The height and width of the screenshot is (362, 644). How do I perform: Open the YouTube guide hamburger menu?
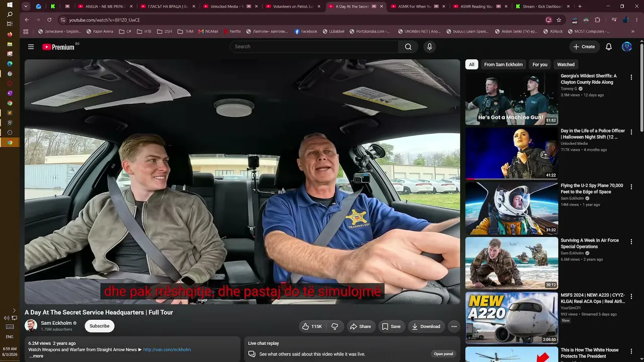pyautogui.click(x=31, y=47)
